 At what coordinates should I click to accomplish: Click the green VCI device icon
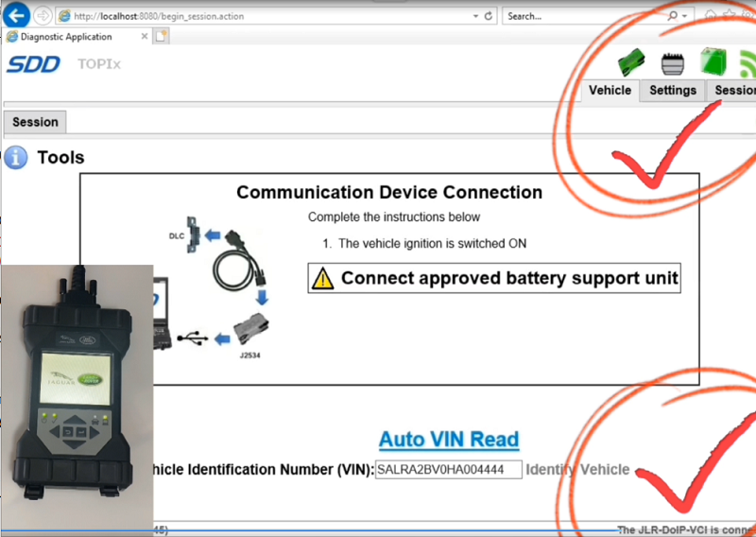tap(631, 62)
